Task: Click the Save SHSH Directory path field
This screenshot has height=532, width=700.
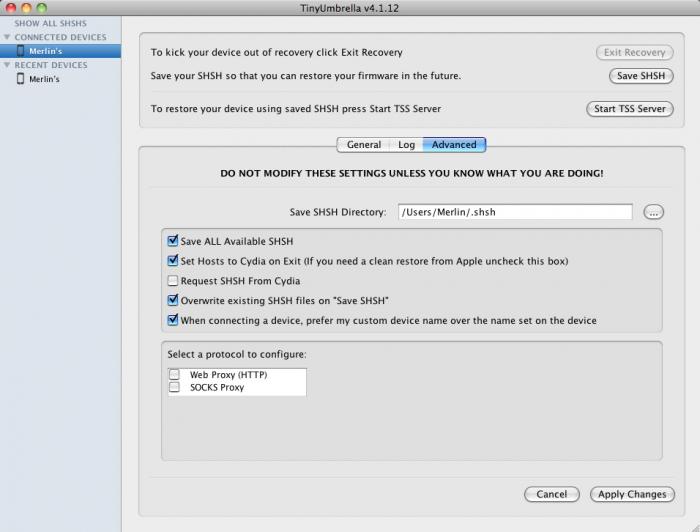Action: (514, 212)
